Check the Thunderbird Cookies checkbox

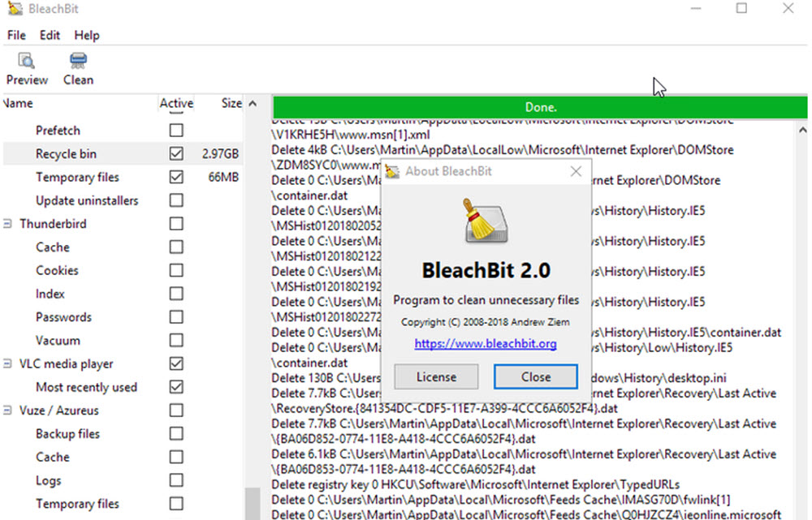(x=176, y=270)
